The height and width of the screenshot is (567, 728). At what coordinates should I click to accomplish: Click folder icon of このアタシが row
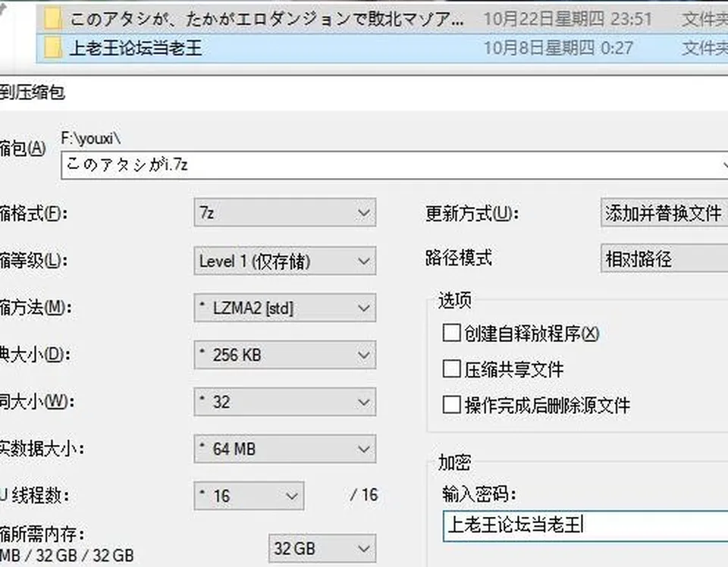pos(52,19)
